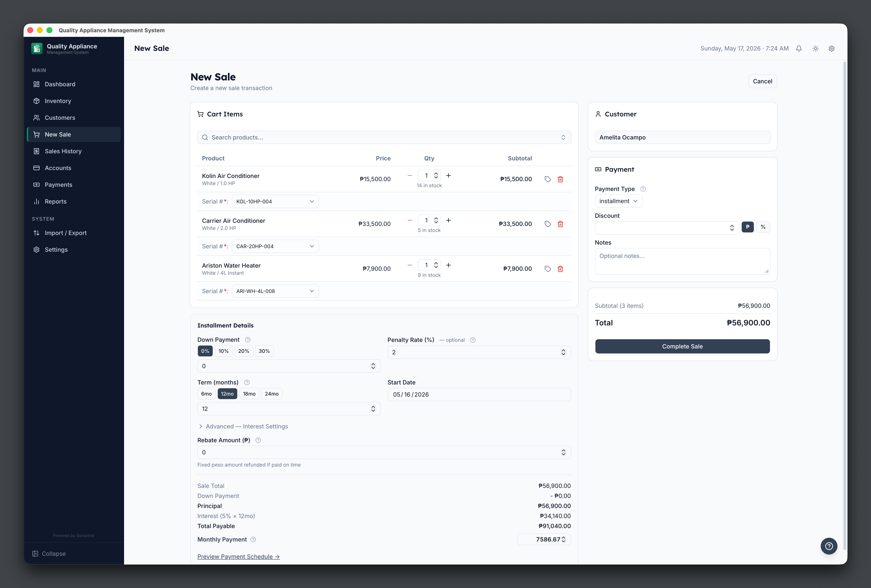The image size is (871, 588).
Task: Click the tag icon for Ariston Water Heater
Action: [x=548, y=268]
